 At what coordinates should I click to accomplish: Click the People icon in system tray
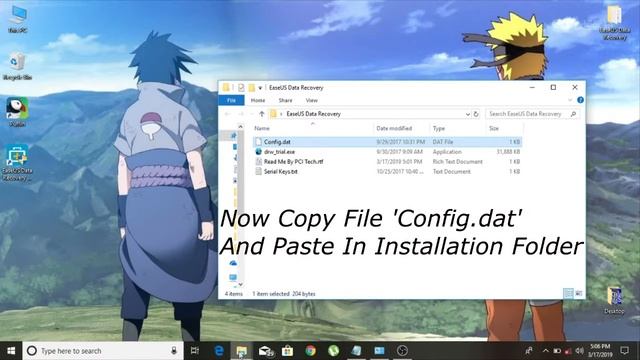(x=529, y=351)
